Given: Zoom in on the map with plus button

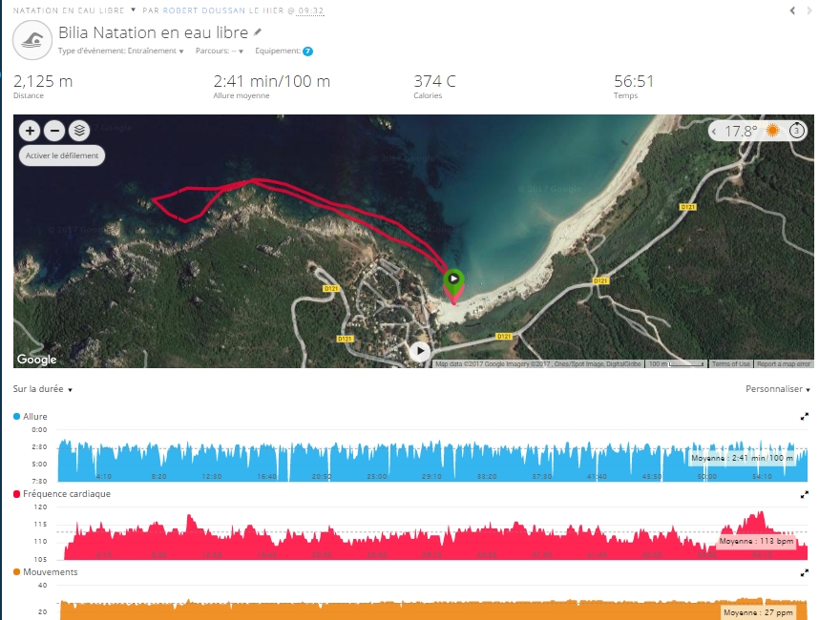Looking at the screenshot, I should pos(30,131).
